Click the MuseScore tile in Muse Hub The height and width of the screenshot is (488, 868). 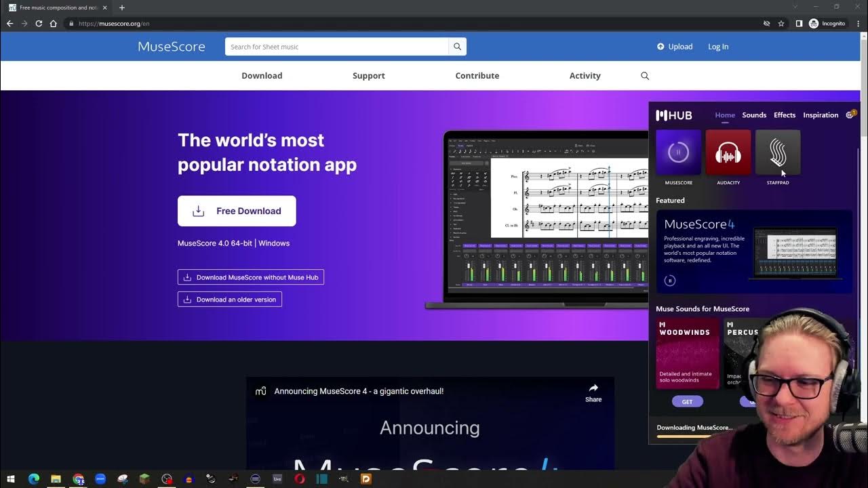tap(678, 152)
